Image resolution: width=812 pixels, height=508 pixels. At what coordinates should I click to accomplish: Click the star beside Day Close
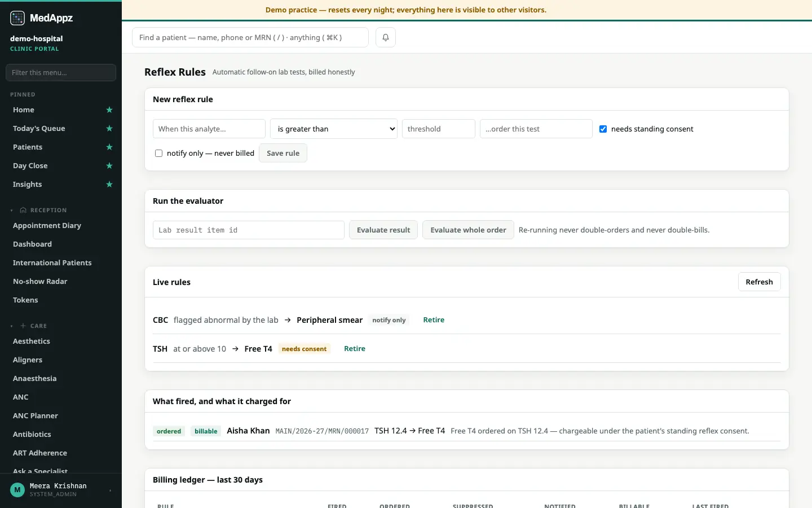click(109, 166)
